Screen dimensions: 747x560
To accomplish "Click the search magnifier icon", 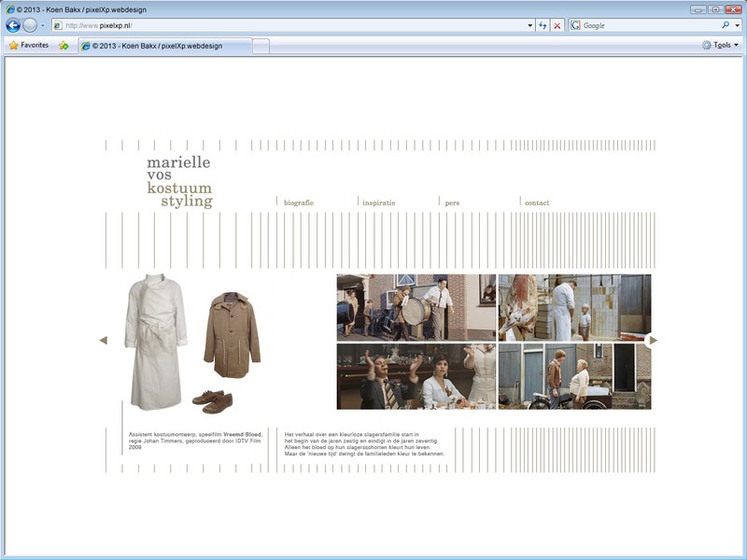I will 725,25.
